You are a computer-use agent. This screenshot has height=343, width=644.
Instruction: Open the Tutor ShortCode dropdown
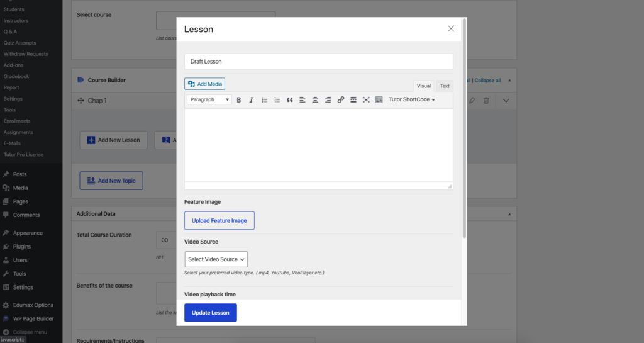click(412, 100)
